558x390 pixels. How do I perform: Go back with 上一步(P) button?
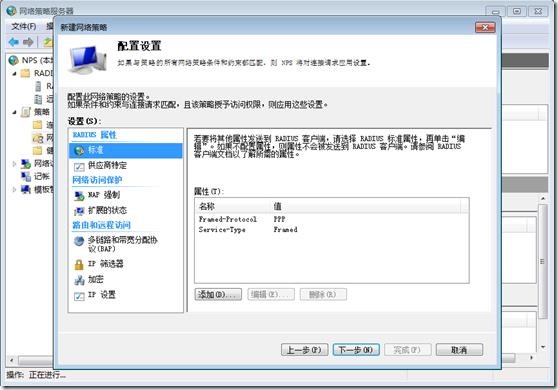tap(304, 350)
